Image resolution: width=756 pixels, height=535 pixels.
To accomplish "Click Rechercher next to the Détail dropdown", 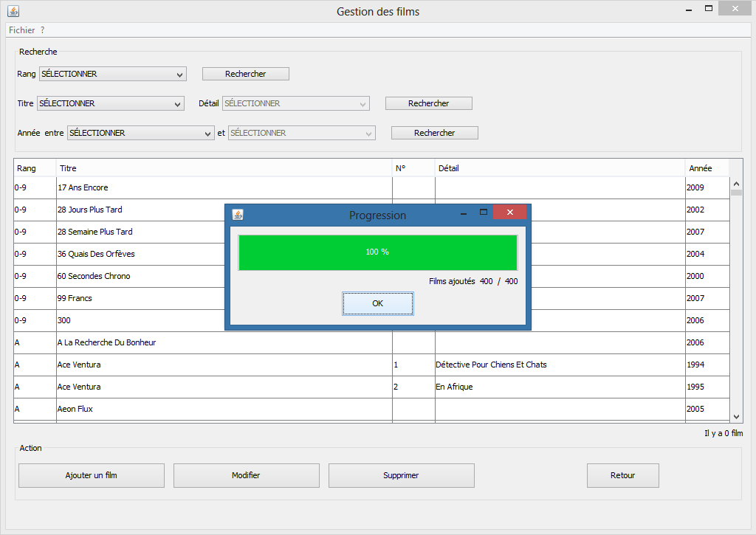I will point(429,103).
